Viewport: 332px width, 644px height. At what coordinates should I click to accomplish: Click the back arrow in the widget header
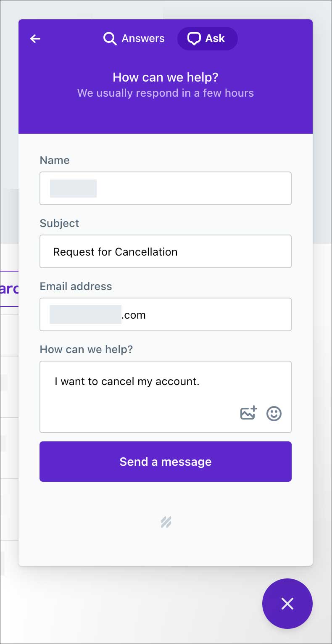coord(35,39)
